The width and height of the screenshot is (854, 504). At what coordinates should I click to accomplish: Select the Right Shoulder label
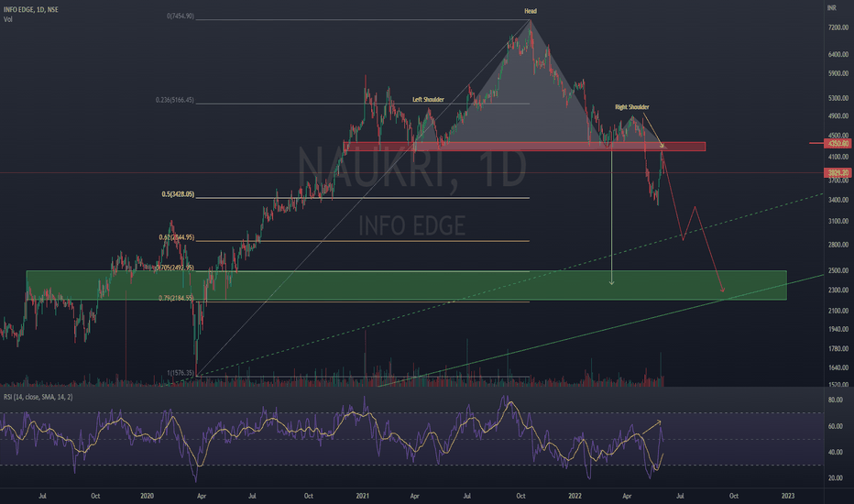click(x=631, y=107)
